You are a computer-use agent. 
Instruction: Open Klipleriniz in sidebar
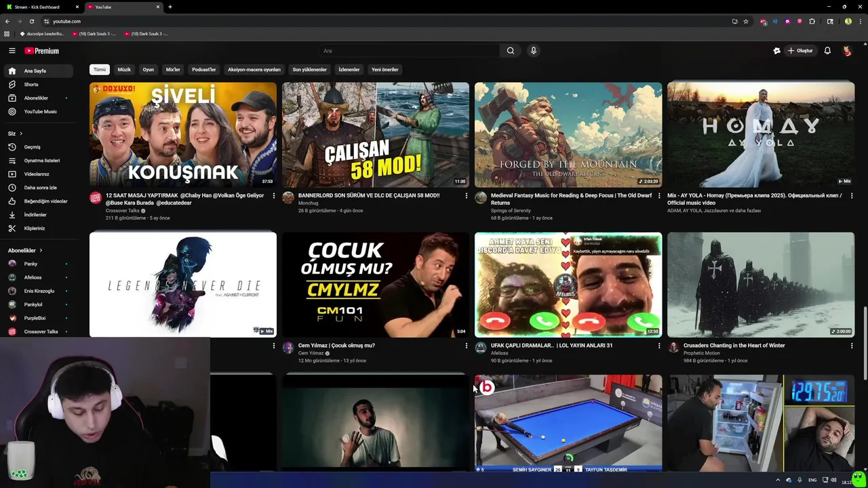(40, 228)
